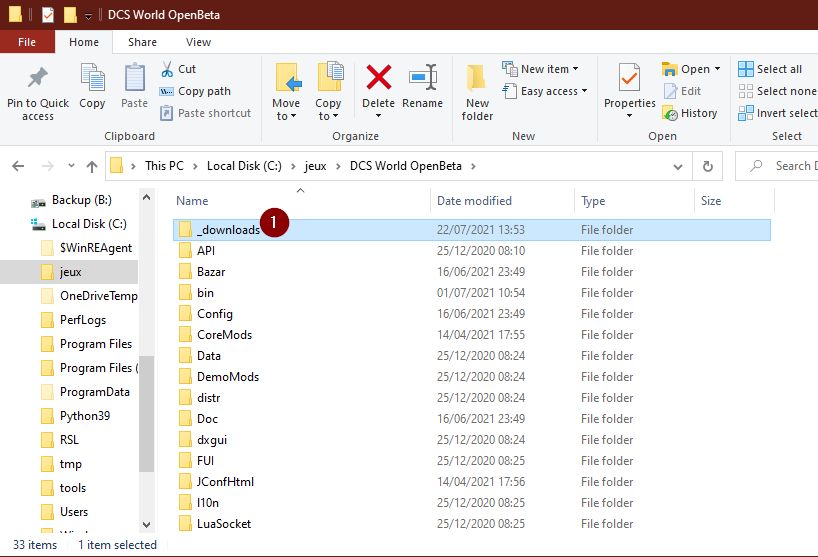
Task: Select the CoreMods folder in list
Action: coord(224,335)
